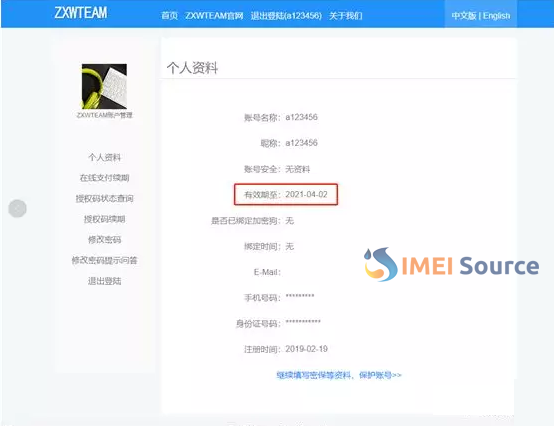Click the headphone profile avatar image
The width and height of the screenshot is (554, 426).
[104, 86]
